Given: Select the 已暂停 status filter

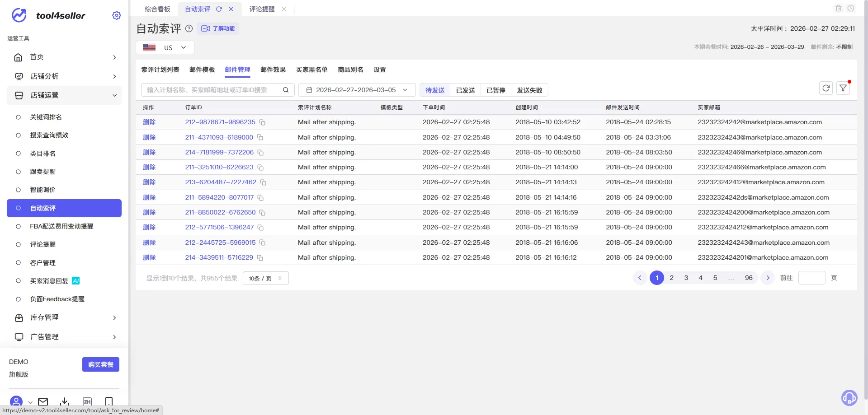Looking at the screenshot, I should click(x=496, y=90).
